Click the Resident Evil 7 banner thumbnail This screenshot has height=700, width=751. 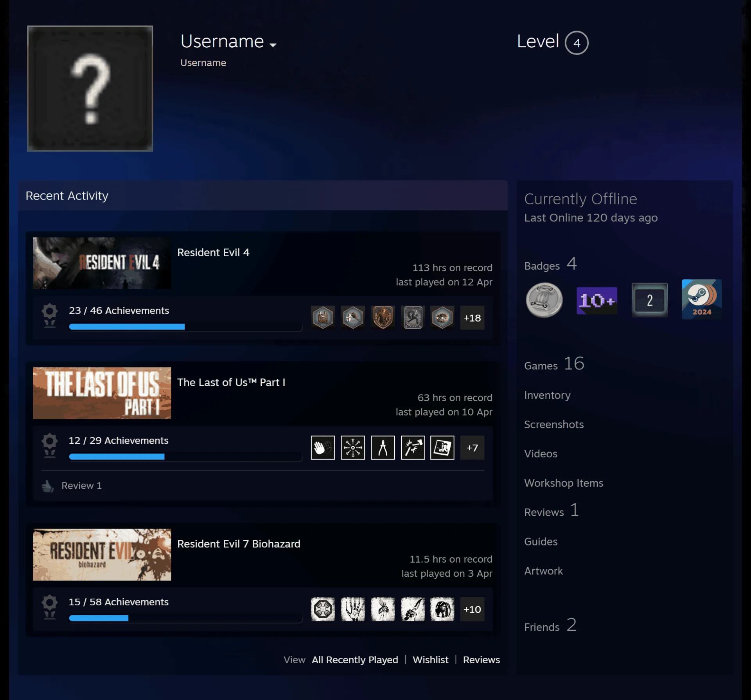pyautogui.click(x=102, y=554)
